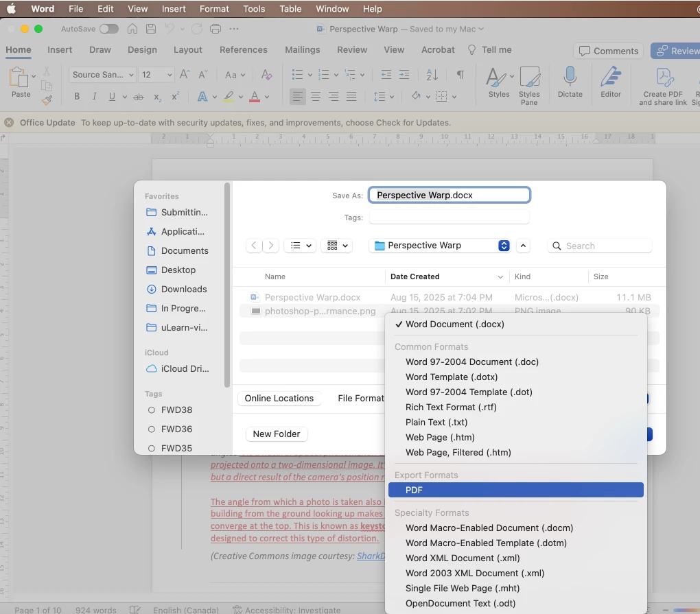Click the Online Locations button

[x=279, y=398]
